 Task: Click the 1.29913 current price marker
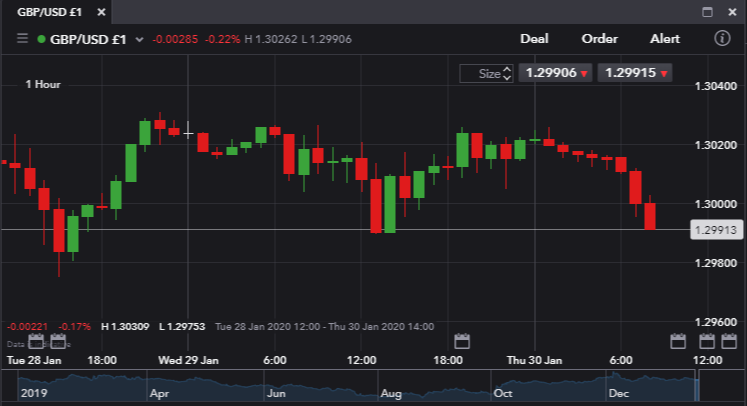(716, 230)
